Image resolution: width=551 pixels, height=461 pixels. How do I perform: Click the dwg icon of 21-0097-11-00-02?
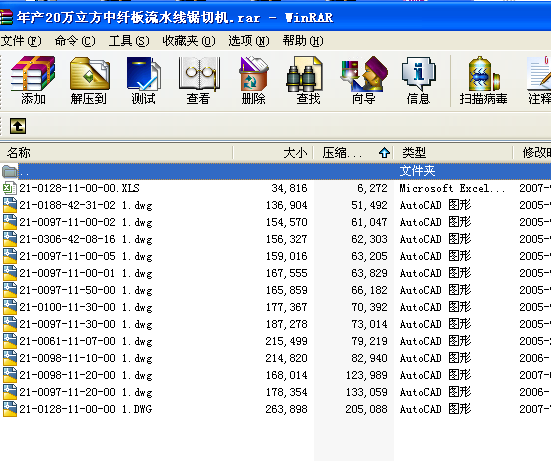click(9, 222)
